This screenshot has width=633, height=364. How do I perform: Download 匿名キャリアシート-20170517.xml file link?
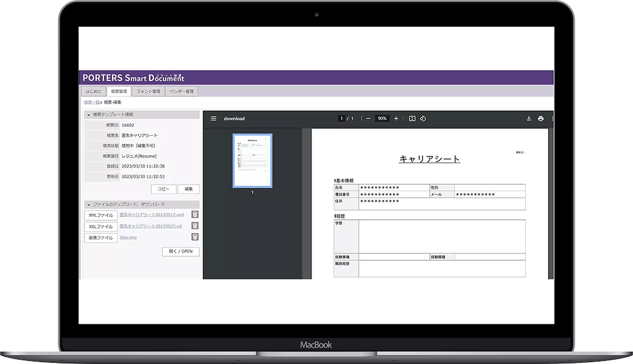pos(152,215)
